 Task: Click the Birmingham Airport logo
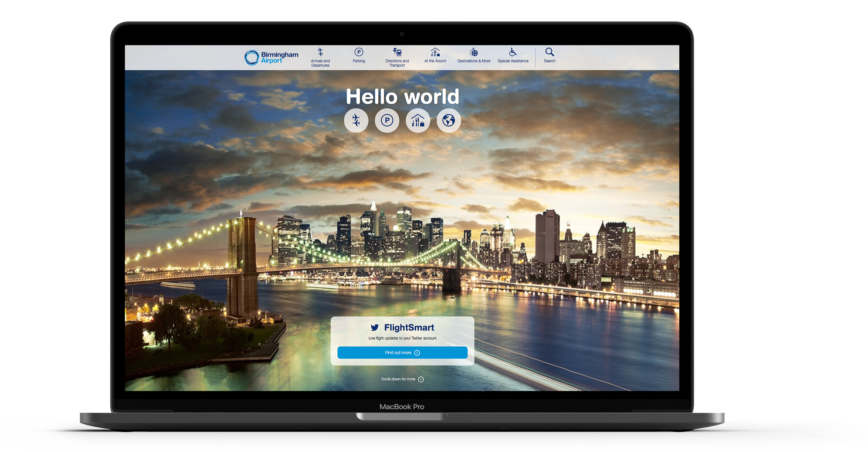pos(271,58)
